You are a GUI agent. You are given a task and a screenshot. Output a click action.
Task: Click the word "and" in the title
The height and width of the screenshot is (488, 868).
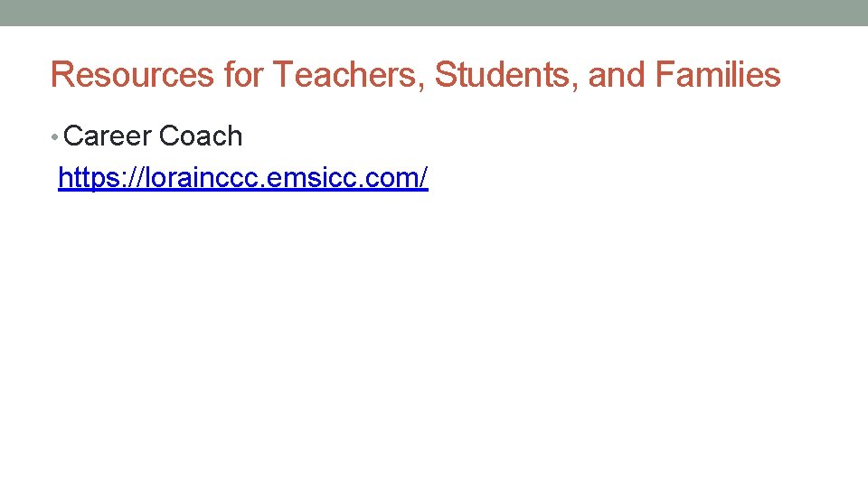[618, 75]
